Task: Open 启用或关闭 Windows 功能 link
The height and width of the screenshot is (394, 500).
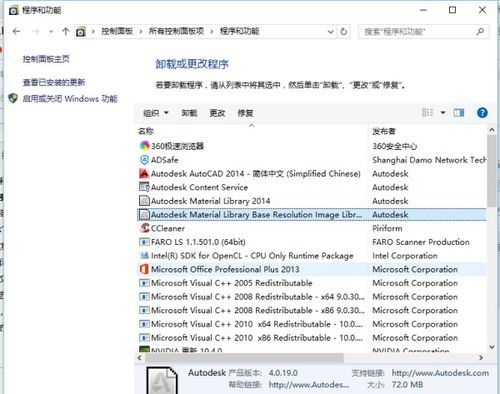Action: [70, 99]
